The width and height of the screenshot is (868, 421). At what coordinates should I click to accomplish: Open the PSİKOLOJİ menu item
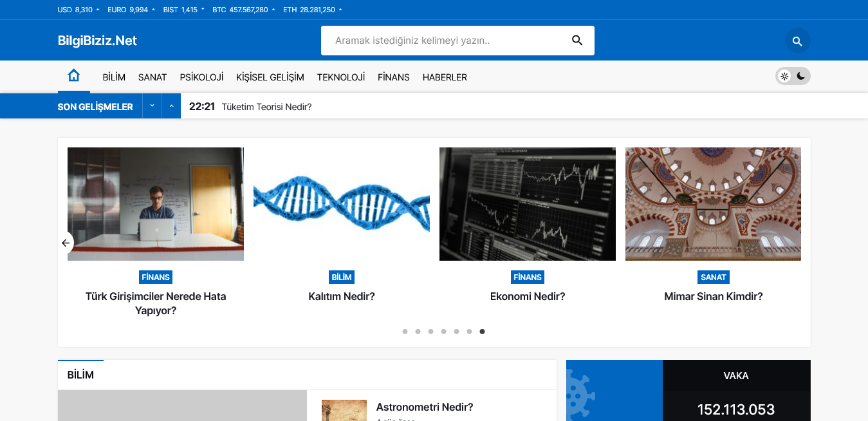pyautogui.click(x=201, y=77)
